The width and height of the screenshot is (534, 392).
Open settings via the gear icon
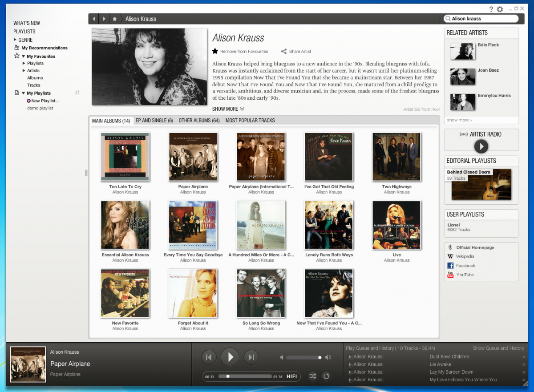[x=500, y=9]
